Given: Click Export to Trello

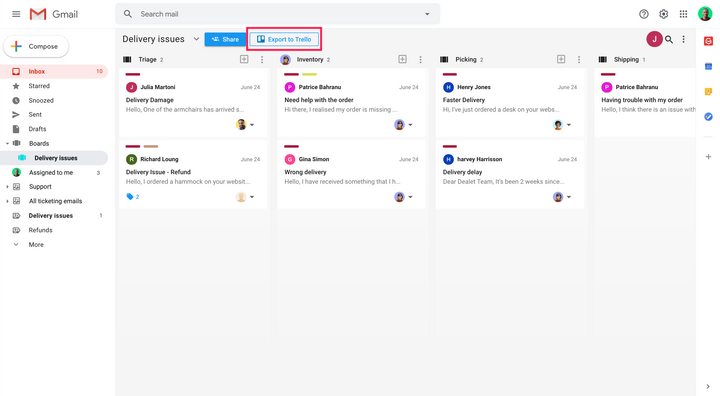Looking at the screenshot, I should (x=284, y=40).
